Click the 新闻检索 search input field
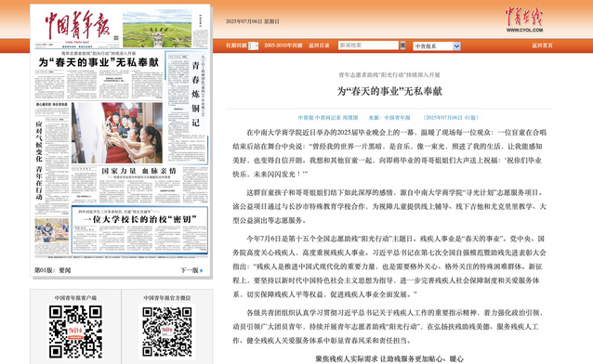The image size is (593, 364). point(368,45)
